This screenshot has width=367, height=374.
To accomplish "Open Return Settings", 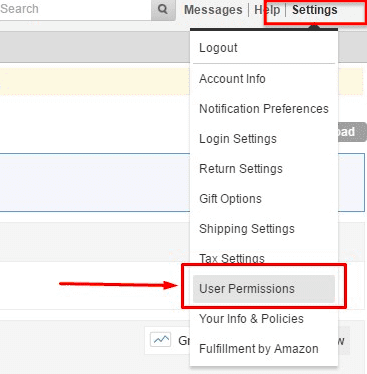I will click(241, 169).
